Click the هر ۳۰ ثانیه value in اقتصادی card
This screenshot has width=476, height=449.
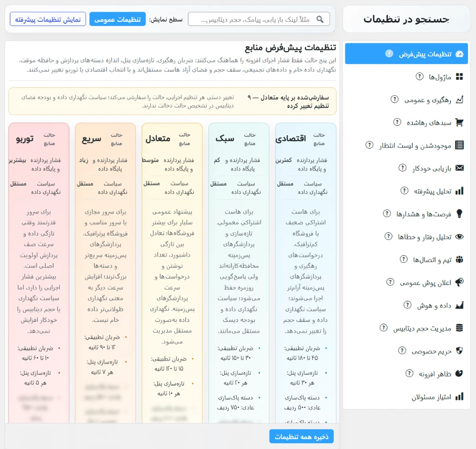click(302, 383)
